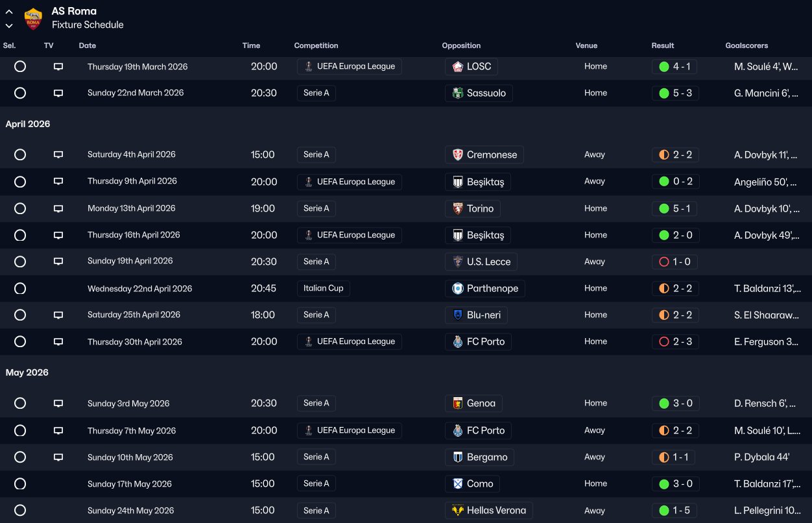Click the AS Roma club crest
Screen dimensions: 812x523
(x=33, y=18)
